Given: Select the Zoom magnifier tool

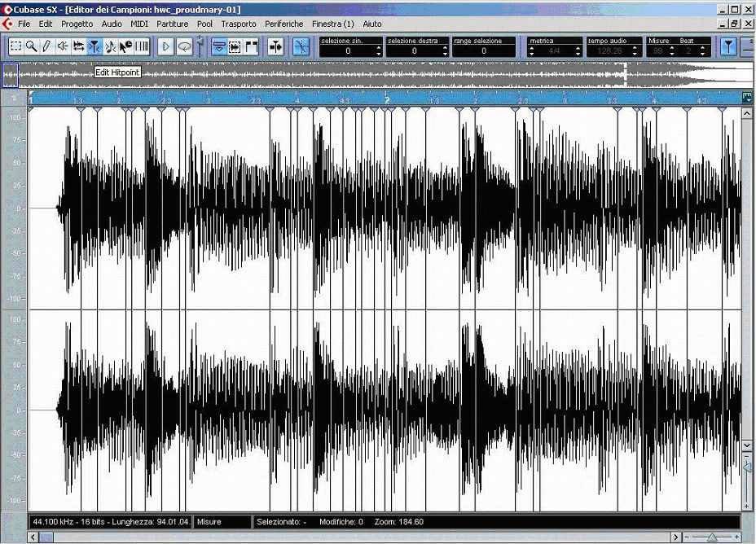Looking at the screenshot, I should 31,46.
